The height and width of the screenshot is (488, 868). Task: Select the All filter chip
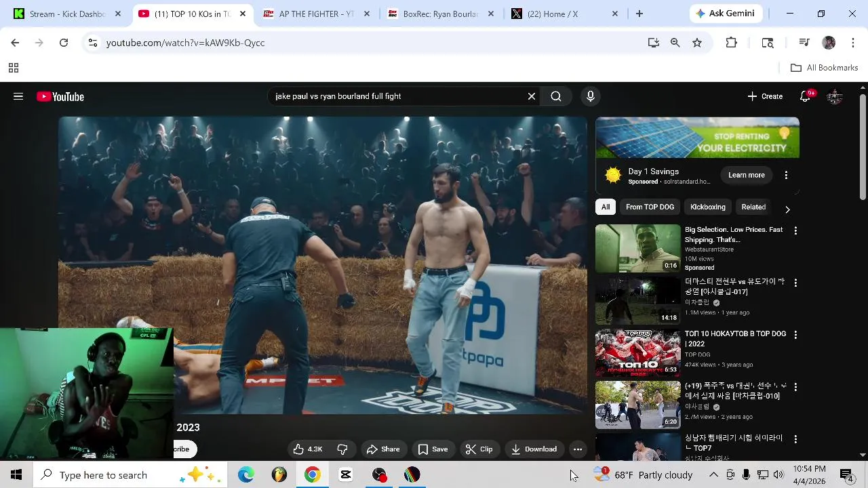click(x=606, y=207)
